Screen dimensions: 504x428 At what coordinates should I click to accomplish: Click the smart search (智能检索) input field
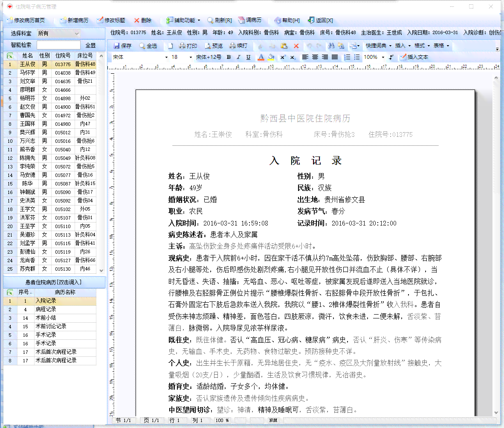(x=58, y=45)
